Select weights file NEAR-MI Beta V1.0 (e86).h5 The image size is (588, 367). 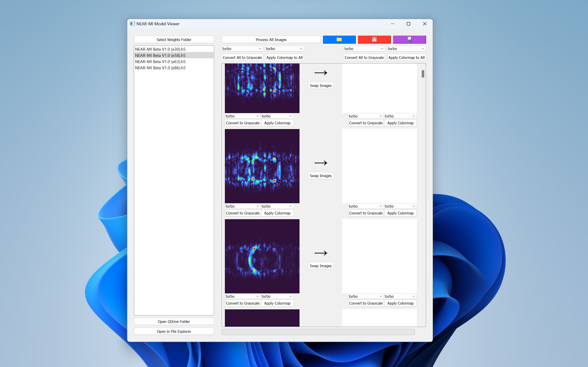click(160, 68)
